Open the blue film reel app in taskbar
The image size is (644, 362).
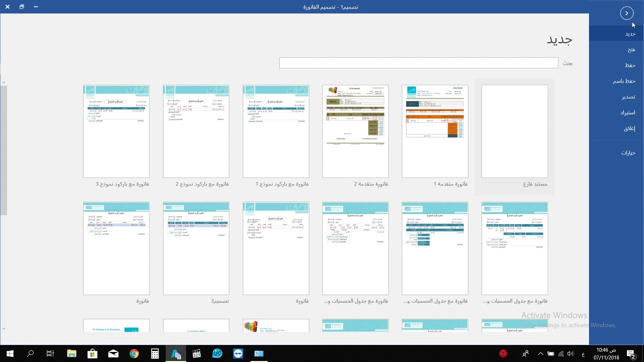click(x=217, y=354)
